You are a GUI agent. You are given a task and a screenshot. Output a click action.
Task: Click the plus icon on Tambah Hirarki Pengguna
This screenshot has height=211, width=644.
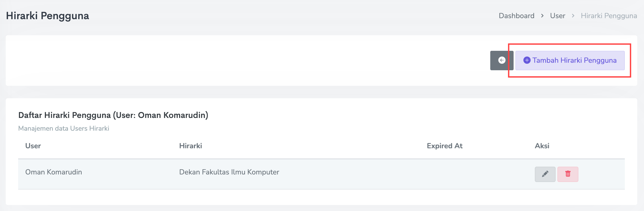[x=527, y=60]
